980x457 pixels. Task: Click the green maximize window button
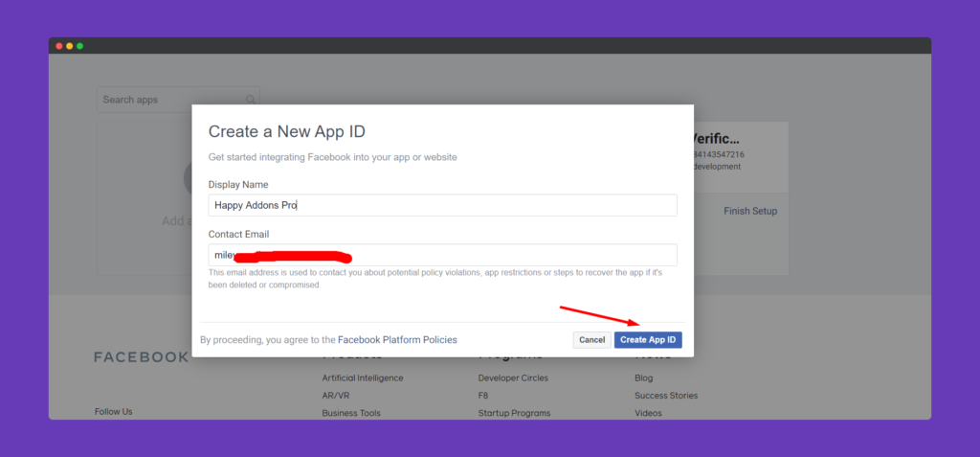point(80,46)
